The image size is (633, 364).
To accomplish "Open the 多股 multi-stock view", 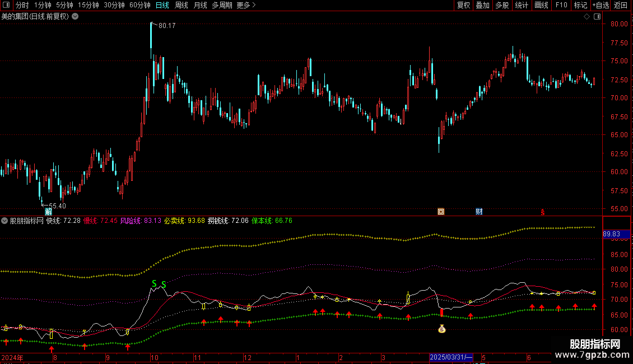I will coord(502,5).
